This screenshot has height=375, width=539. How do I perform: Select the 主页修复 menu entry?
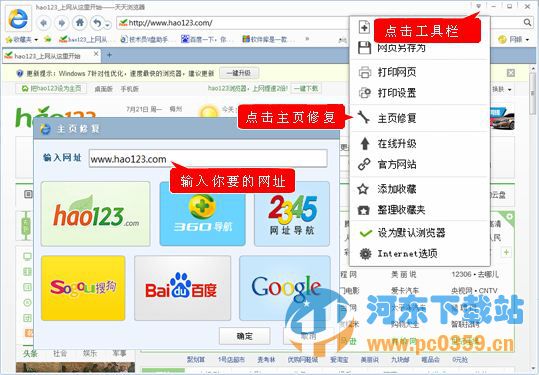tap(419, 118)
